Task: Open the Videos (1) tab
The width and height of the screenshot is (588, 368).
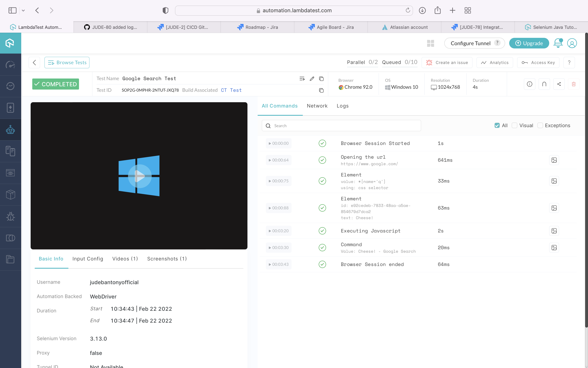Action: coord(125,259)
